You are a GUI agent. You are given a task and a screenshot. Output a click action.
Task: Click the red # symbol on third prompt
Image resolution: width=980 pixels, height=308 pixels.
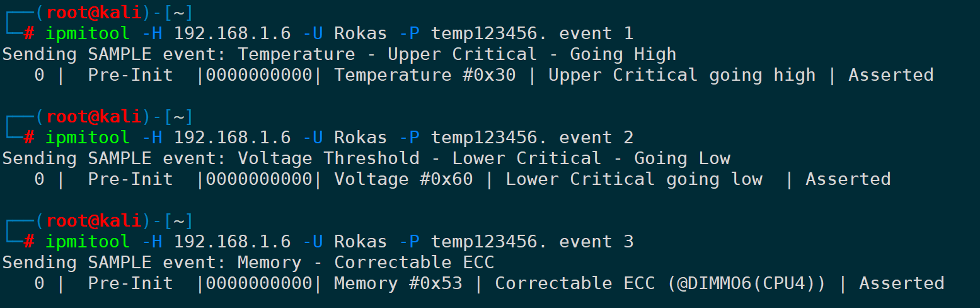[x=29, y=241]
